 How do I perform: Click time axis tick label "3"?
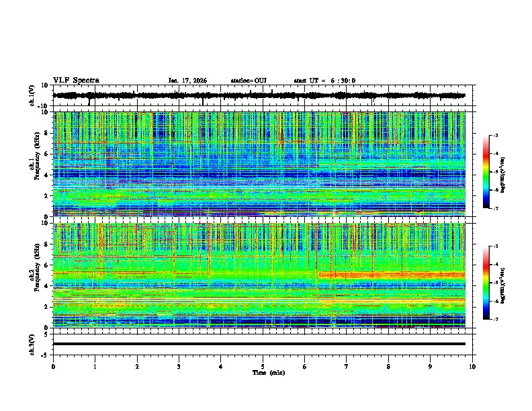click(179, 367)
